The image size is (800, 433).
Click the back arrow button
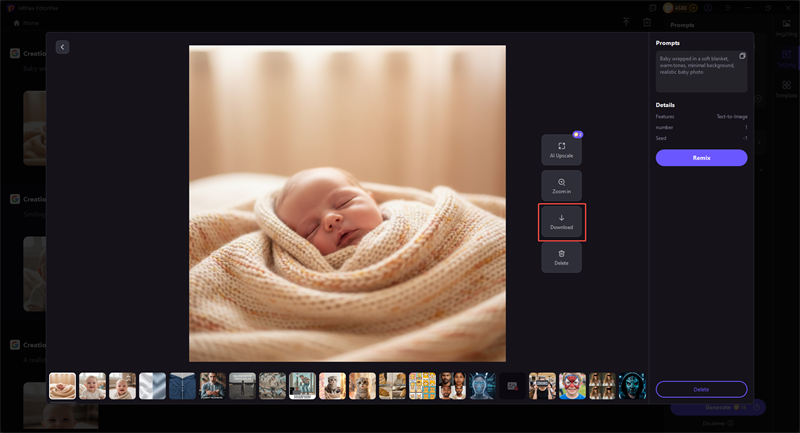pyautogui.click(x=62, y=47)
